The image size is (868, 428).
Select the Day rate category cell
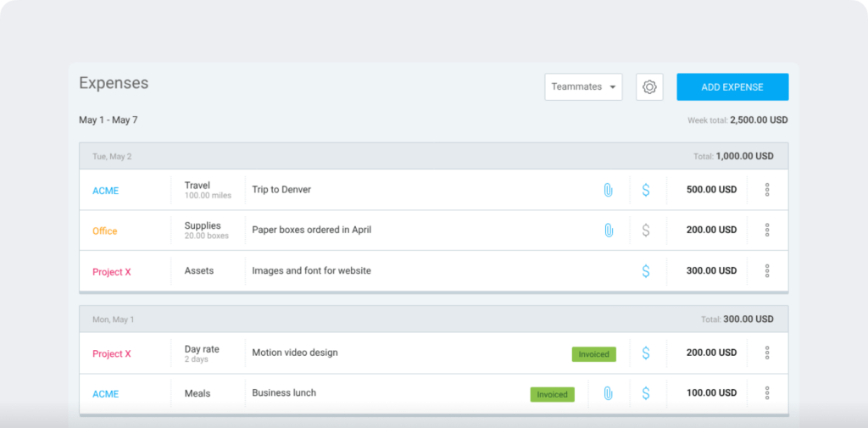pos(209,353)
